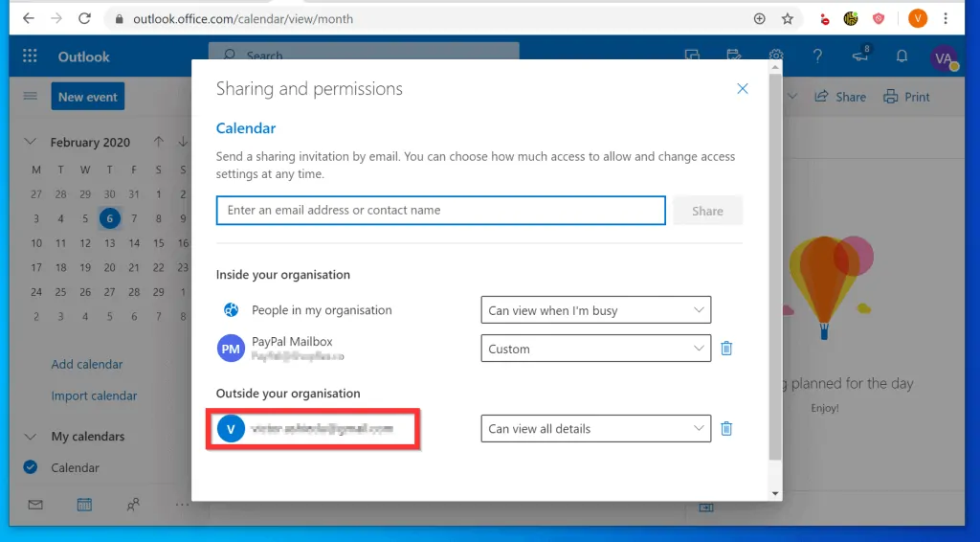Open the notifications bell
980x542 pixels.
pos(901,56)
